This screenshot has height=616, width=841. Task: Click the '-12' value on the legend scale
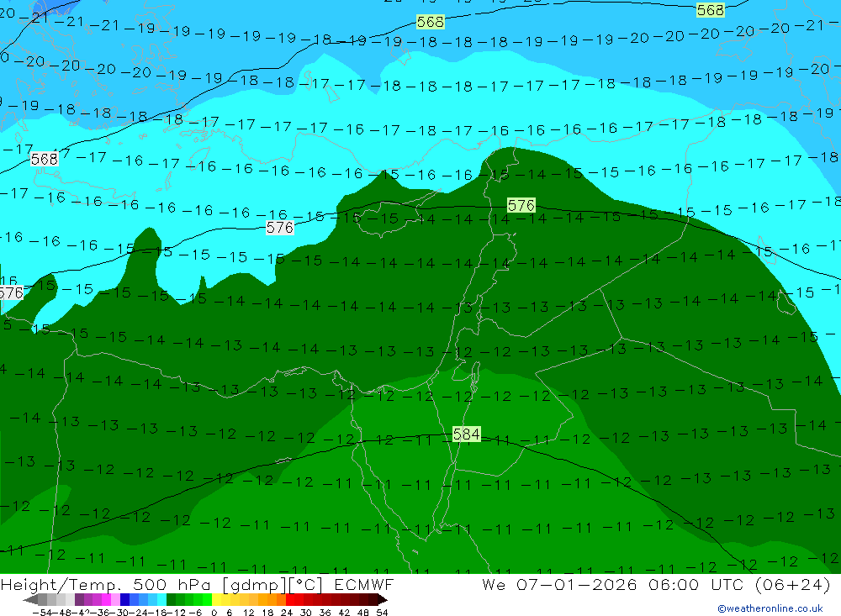tap(176, 613)
